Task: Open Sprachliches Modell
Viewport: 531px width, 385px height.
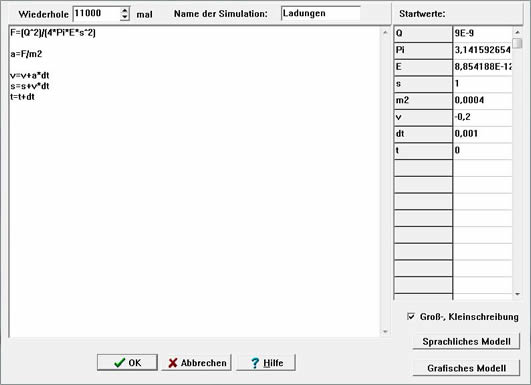Action: click(x=466, y=341)
